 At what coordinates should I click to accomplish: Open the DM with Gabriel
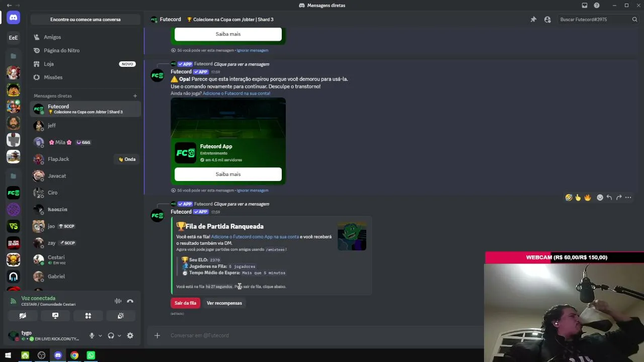[x=86, y=277]
